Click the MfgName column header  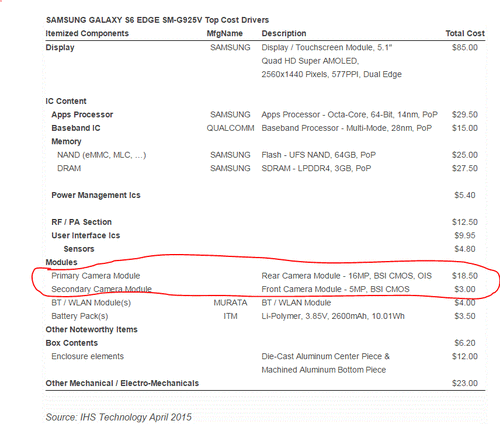click(225, 34)
